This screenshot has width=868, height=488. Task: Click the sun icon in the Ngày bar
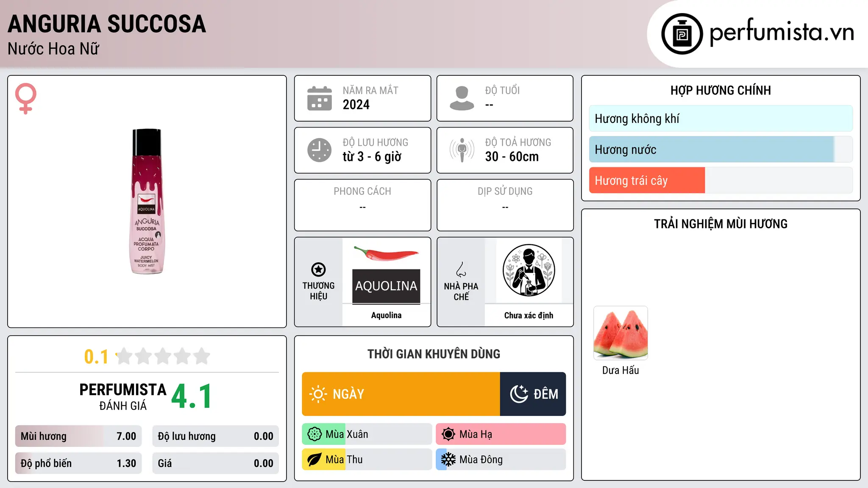(x=318, y=394)
